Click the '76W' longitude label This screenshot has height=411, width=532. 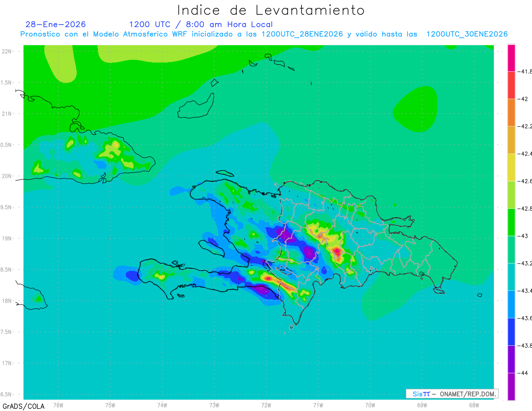click(x=58, y=405)
